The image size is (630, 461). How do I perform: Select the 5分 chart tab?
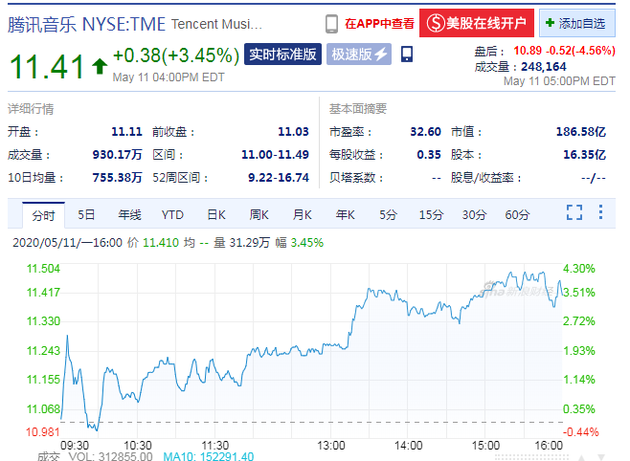[x=388, y=215]
